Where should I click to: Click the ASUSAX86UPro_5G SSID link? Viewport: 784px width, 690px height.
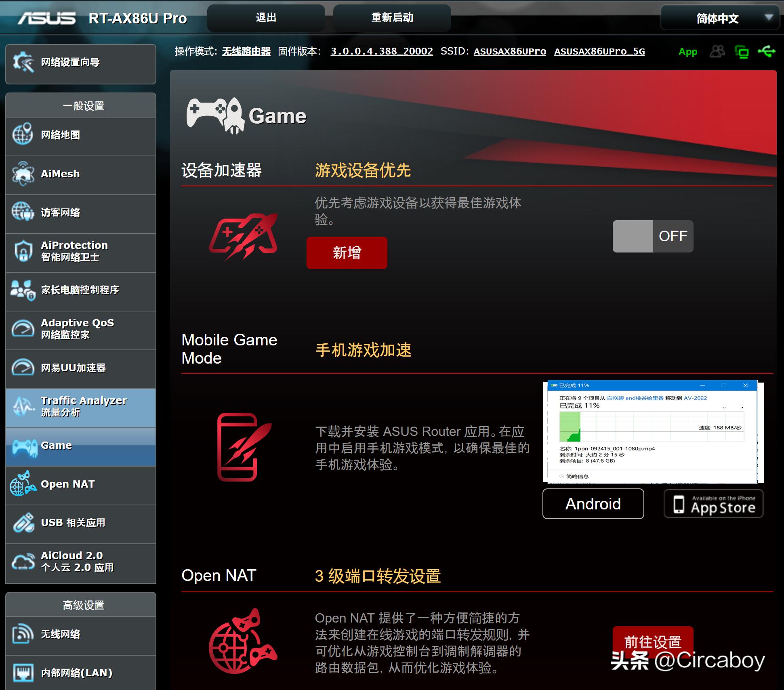[599, 52]
